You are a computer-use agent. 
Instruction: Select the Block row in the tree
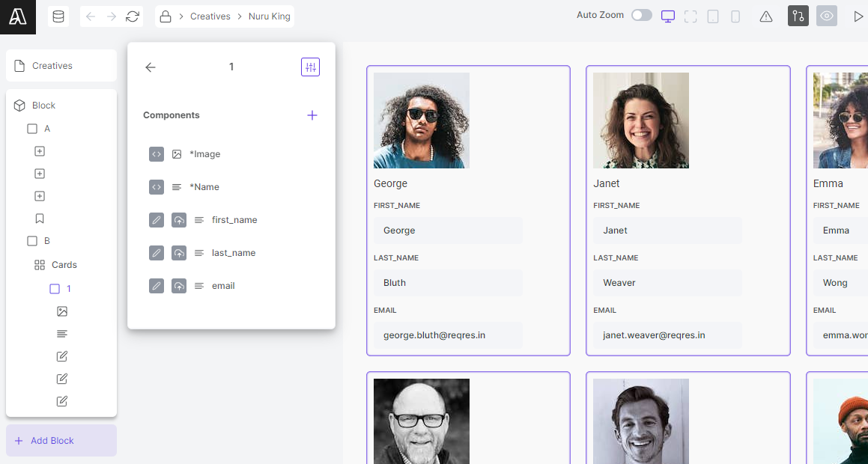(x=61, y=105)
